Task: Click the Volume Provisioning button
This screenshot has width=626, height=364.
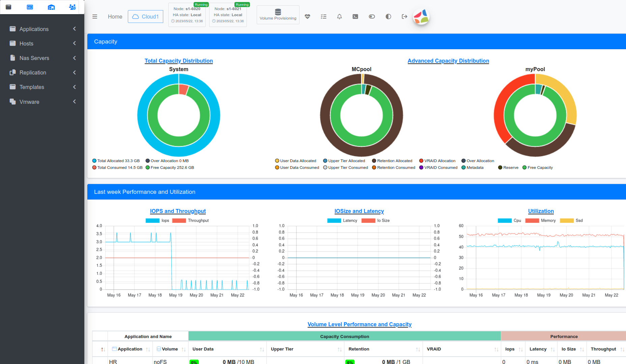Action: pyautogui.click(x=278, y=15)
